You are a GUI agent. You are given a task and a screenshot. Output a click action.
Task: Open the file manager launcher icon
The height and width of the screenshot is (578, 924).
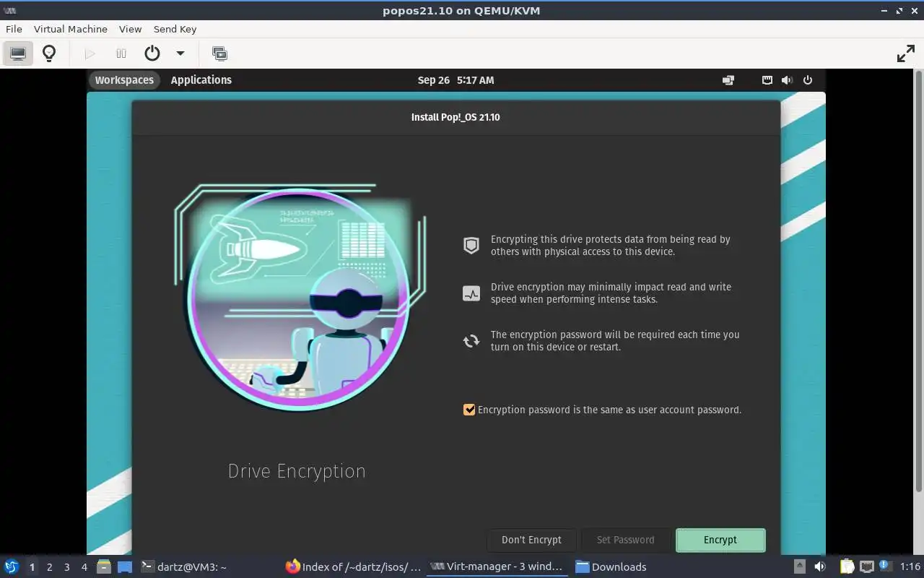pyautogui.click(x=104, y=566)
